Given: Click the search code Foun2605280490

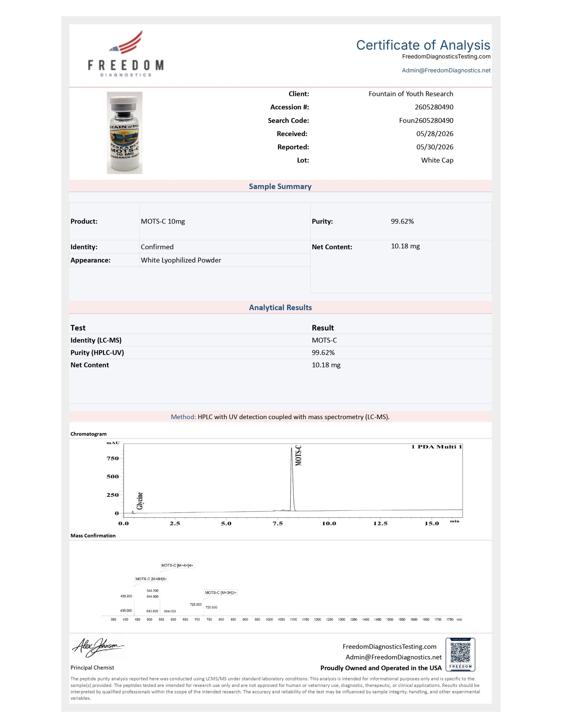Looking at the screenshot, I should pyautogui.click(x=426, y=120).
